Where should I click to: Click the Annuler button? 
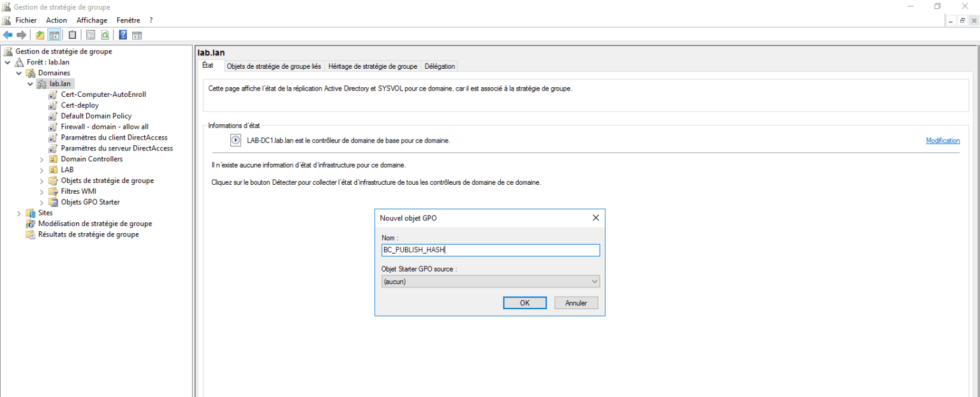575,303
